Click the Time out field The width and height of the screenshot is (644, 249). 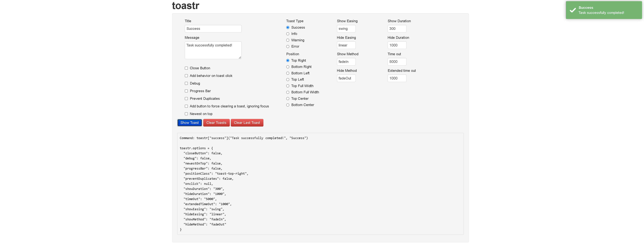[397, 62]
